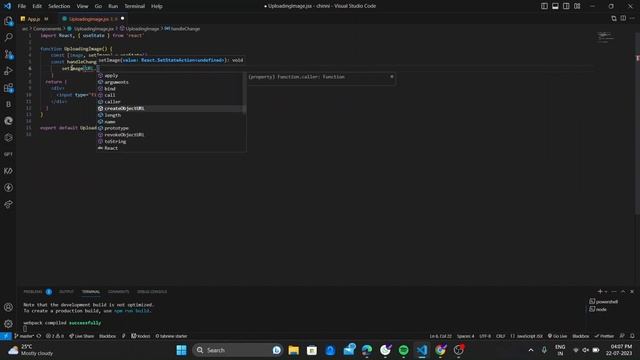Screen dimensions: 640x360
Task: Select the 'bind' suggestion
Action: (171, 89)
